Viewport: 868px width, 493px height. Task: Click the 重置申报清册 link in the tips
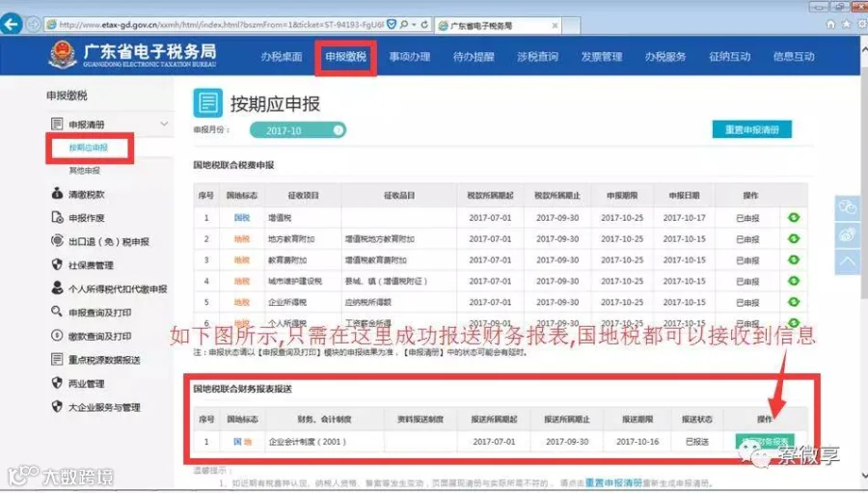pos(613,483)
